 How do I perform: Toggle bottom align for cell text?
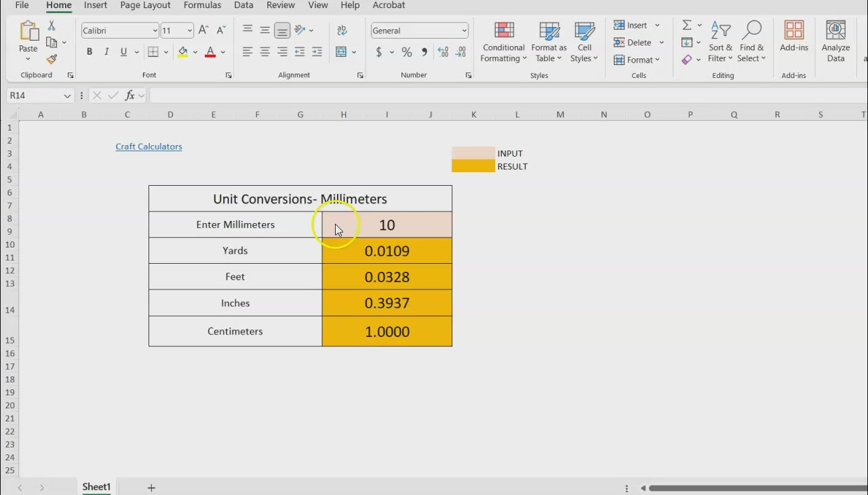[282, 31]
